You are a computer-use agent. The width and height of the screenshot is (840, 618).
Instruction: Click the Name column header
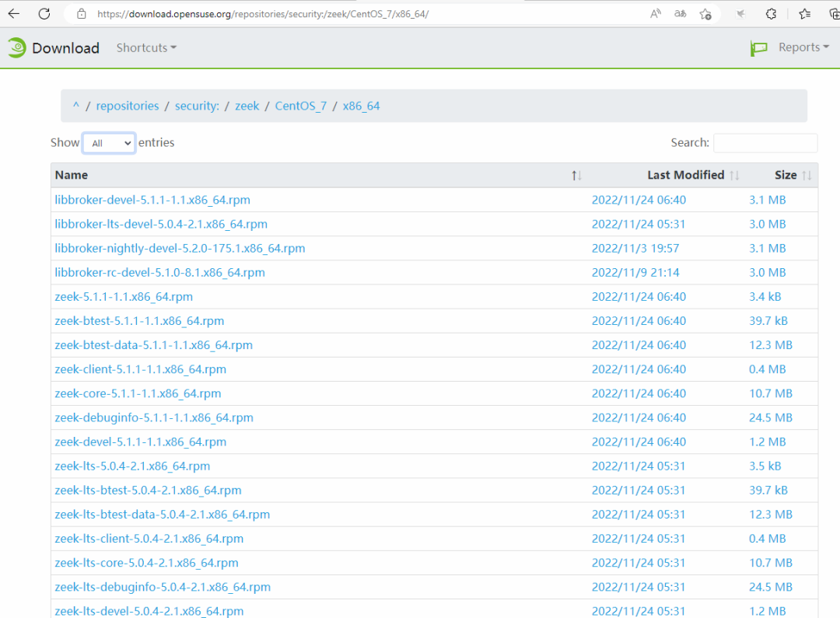72,175
